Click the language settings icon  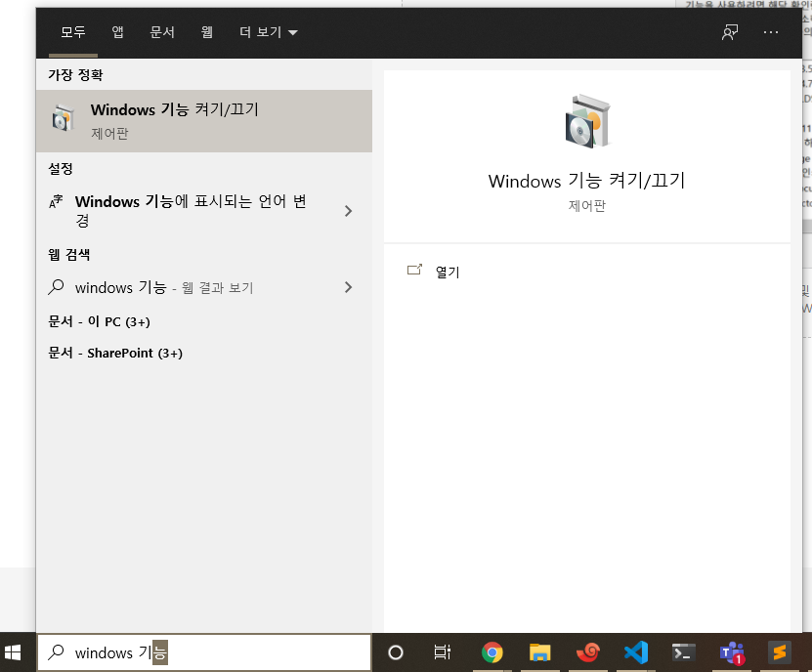click(x=56, y=201)
